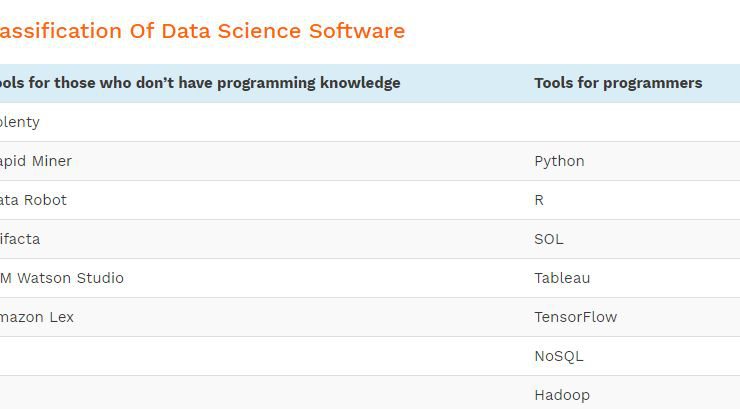Click the empty cell left of Hadoop
The image size is (740, 409).
coord(261,392)
